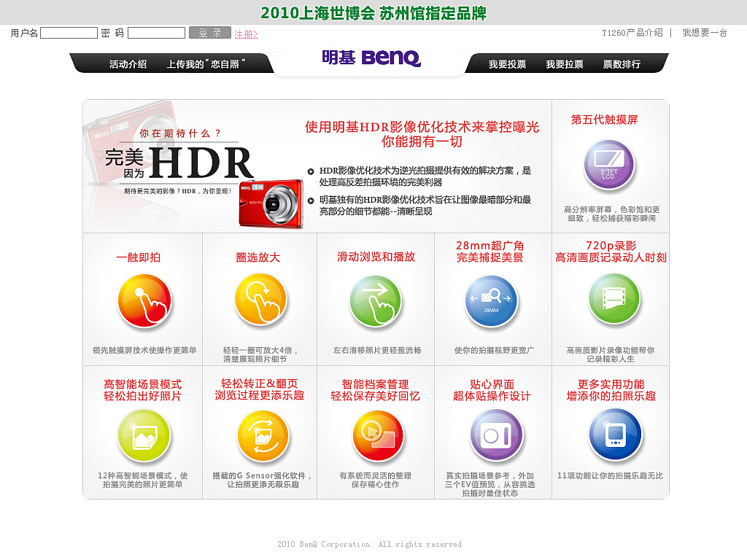The height and width of the screenshot is (560, 747).
Task: Click the 28mm超广角 完美捕捉美景 heading
Action: tap(489, 252)
